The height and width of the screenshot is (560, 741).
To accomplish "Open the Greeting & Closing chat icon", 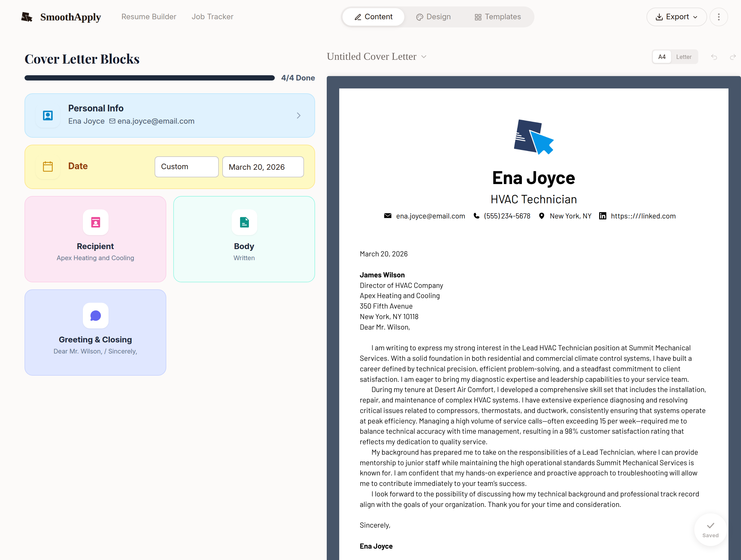I will point(95,316).
